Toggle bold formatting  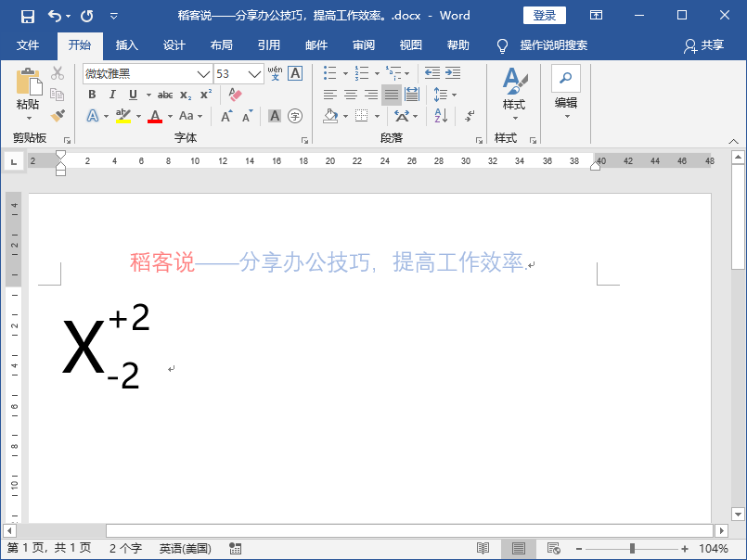click(x=92, y=95)
